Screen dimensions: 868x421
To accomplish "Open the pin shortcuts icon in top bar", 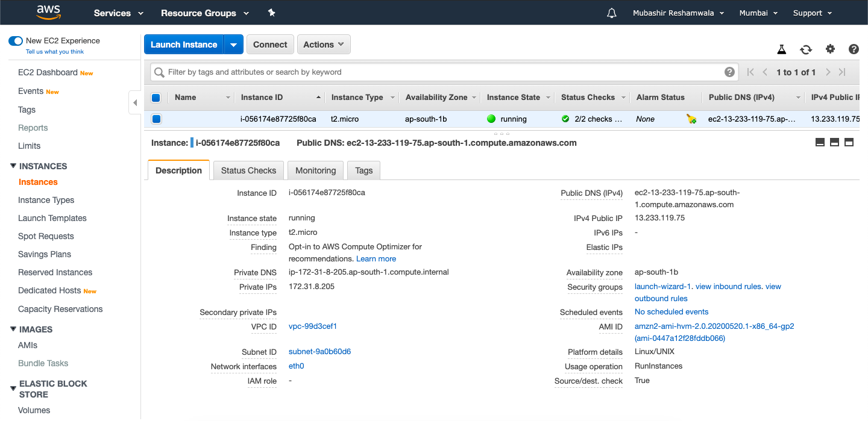I will coord(271,13).
